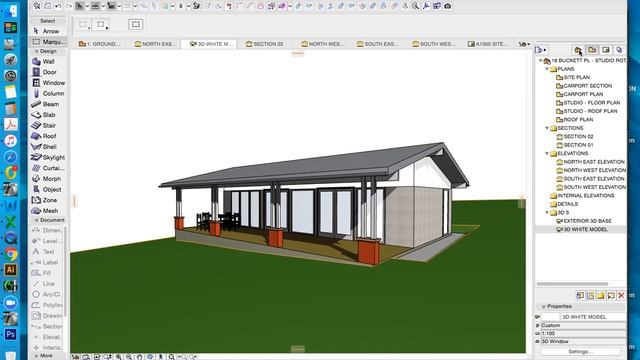The image size is (640, 360).
Task: Activate the Curtain Wall tool
Action: (x=48, y=168)
